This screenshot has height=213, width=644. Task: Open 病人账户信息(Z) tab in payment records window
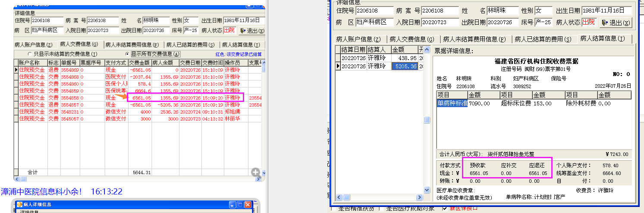tap(33, 45)
